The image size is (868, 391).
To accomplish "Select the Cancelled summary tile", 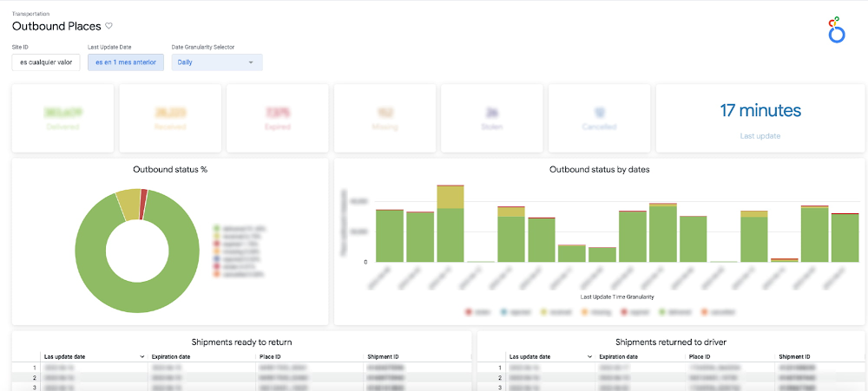I will click(599, 118).
